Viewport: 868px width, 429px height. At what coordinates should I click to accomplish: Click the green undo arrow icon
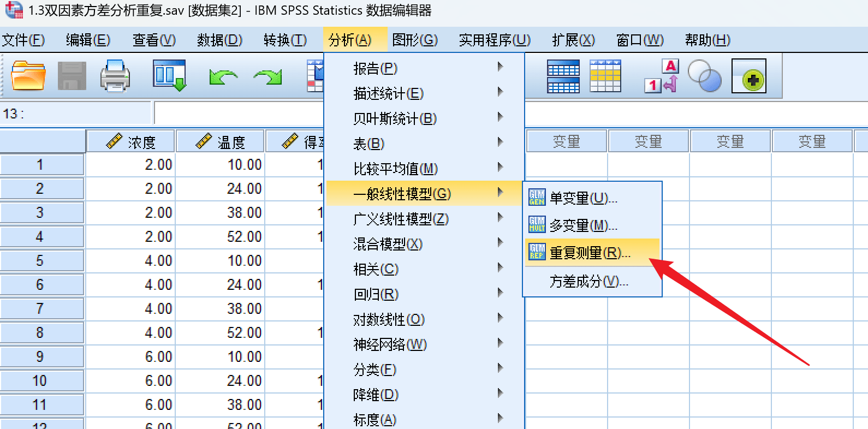[223, 77]
